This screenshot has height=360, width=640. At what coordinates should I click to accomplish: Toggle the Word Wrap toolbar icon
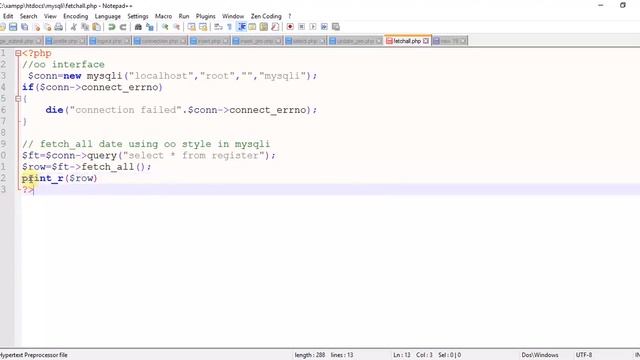click(218, 27)
